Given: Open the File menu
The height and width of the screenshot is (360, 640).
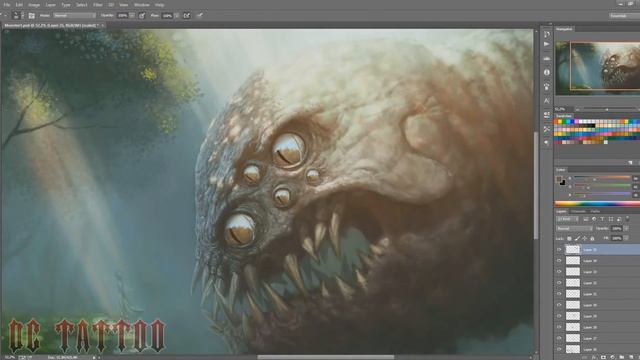Looking at the screenshot, I should (x=7, y=5).
